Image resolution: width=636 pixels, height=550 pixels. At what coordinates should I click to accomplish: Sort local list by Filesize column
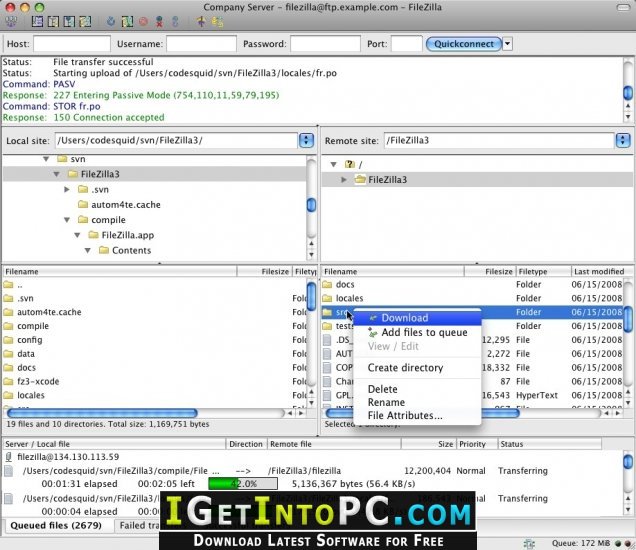[x=264, y=271]
